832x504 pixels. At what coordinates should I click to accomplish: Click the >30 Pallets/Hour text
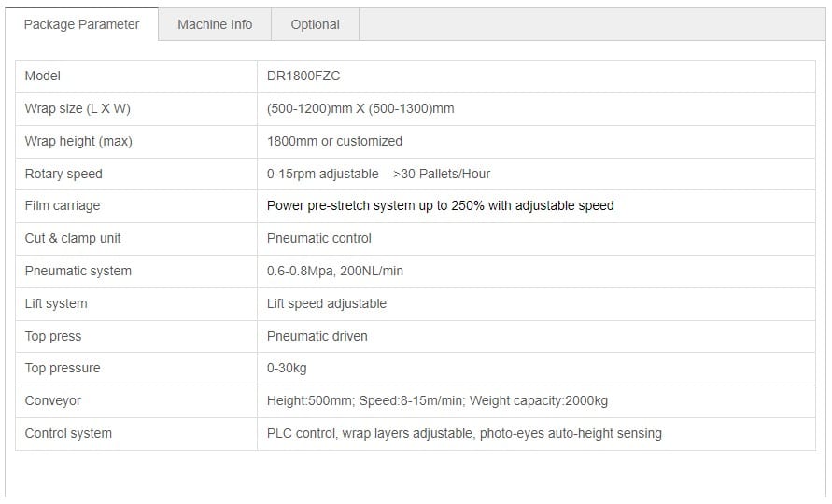[442, 174]
